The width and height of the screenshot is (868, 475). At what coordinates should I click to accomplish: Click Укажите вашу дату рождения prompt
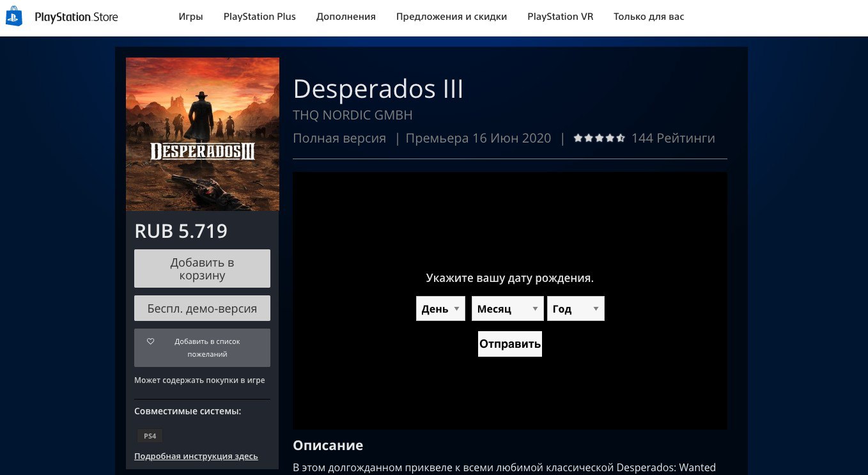[510, 279]
